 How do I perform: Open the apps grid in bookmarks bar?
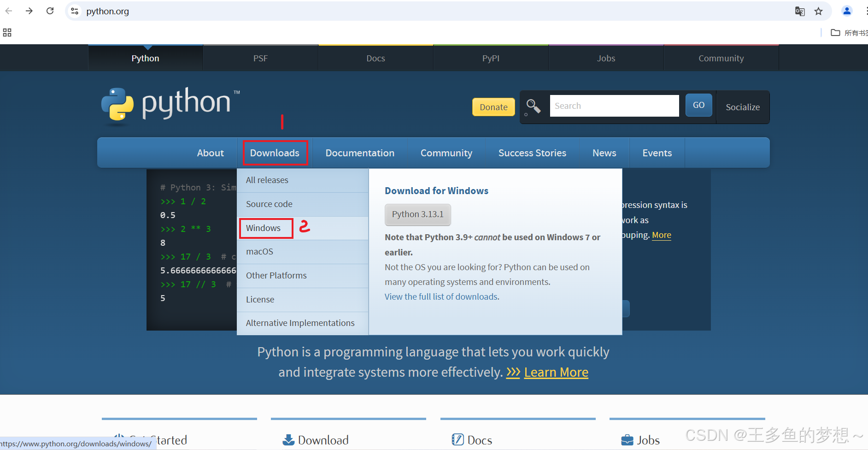point(7,32)
